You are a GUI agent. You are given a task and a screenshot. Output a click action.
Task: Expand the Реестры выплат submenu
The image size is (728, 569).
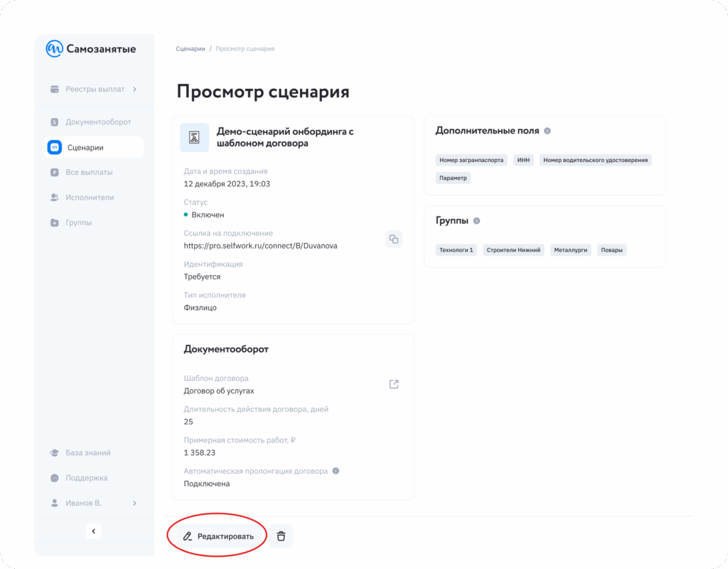click(135, 90)
